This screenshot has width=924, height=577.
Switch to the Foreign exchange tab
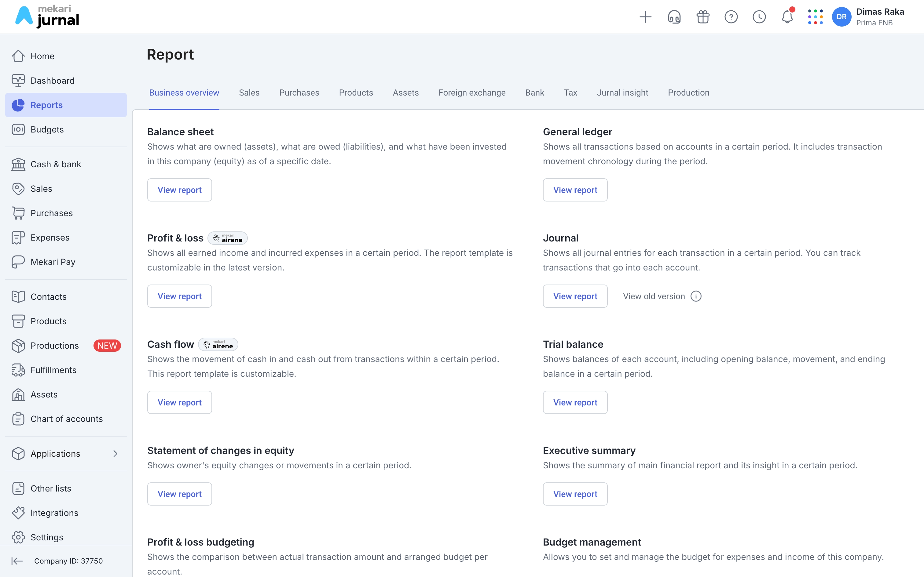(x=471, y=93)
